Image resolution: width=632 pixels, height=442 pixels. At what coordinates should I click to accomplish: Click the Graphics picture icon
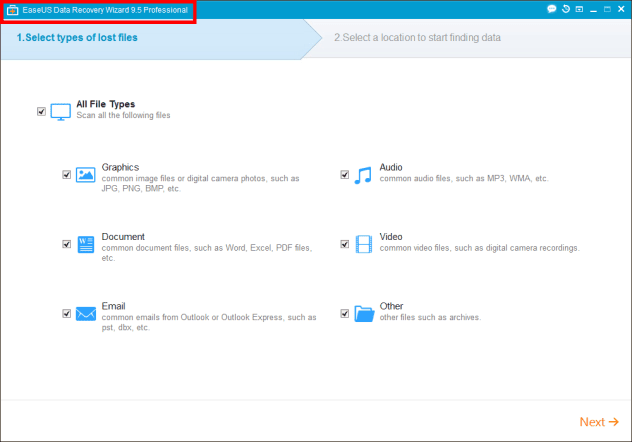point(85,175)
